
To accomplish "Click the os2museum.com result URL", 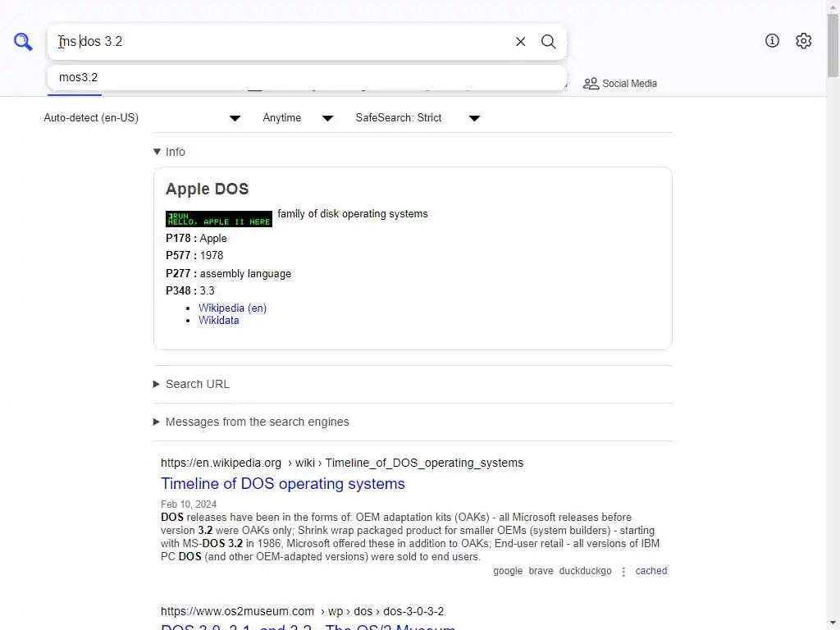I will pyautogui.click(x=302, y=611).
